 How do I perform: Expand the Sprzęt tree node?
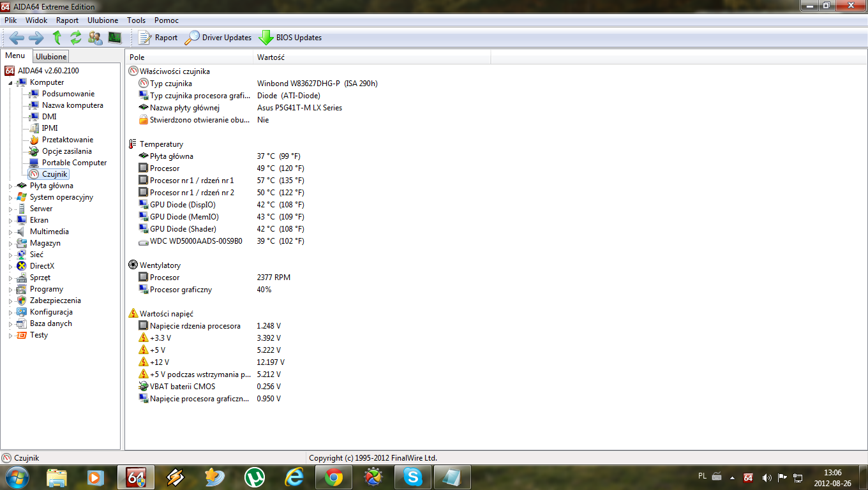tap(10, 278)
